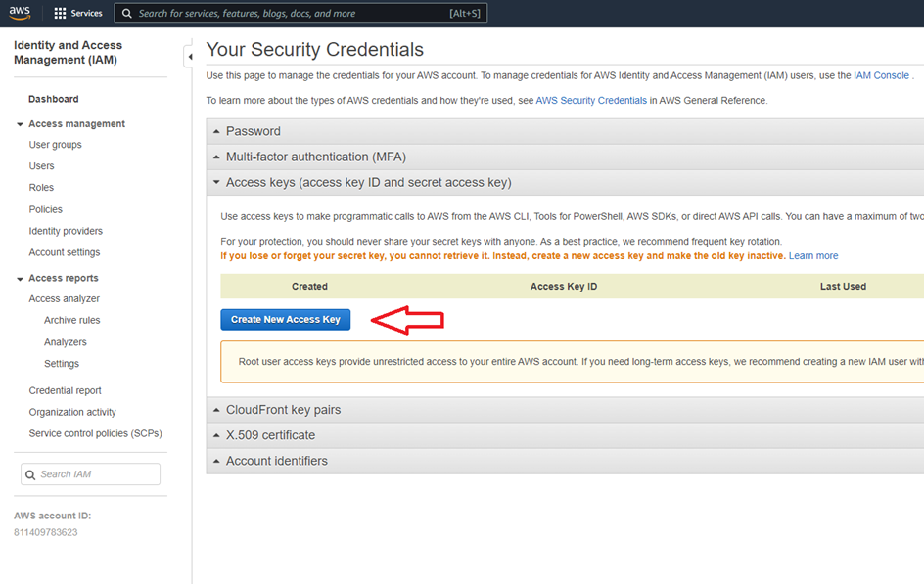The height and width of the screenshot is (584, 924).
Task: Open the Services grid menu icon
Action: tap(61, 14)
